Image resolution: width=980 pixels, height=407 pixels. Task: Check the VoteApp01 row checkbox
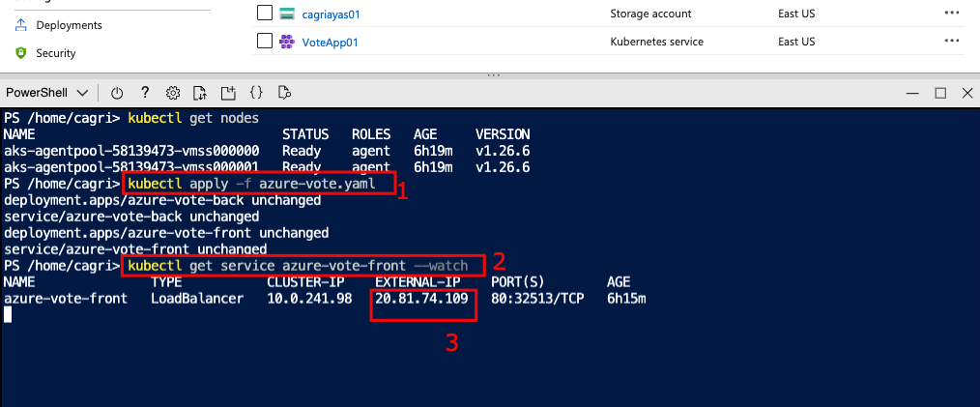(x=265, y=42)
